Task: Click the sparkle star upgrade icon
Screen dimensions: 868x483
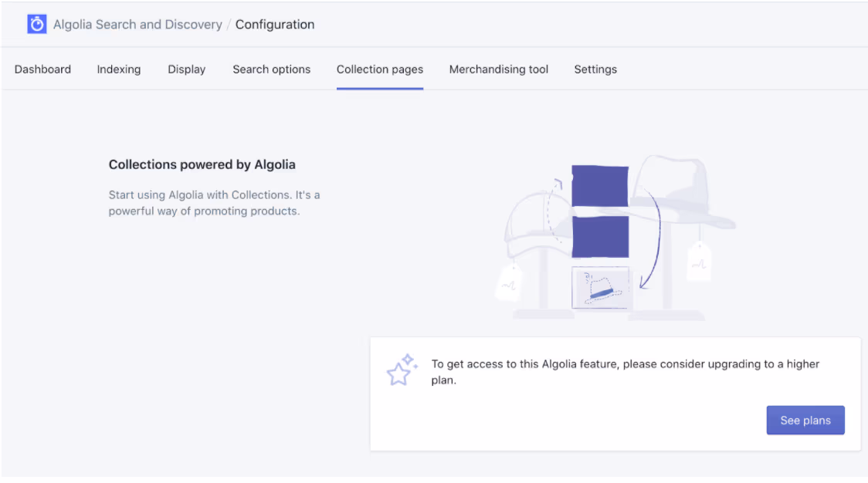Action: click(402, 370)
